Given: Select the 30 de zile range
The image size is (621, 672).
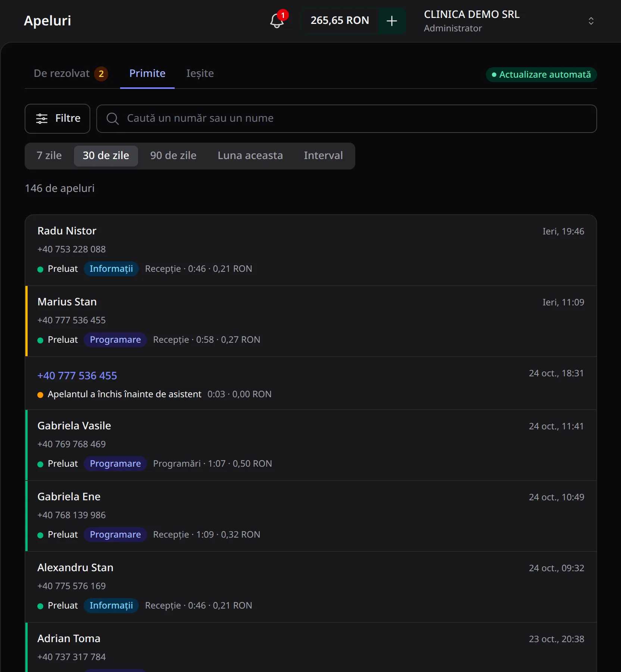Looking at the screenshot, I should (x=106, y=156).
